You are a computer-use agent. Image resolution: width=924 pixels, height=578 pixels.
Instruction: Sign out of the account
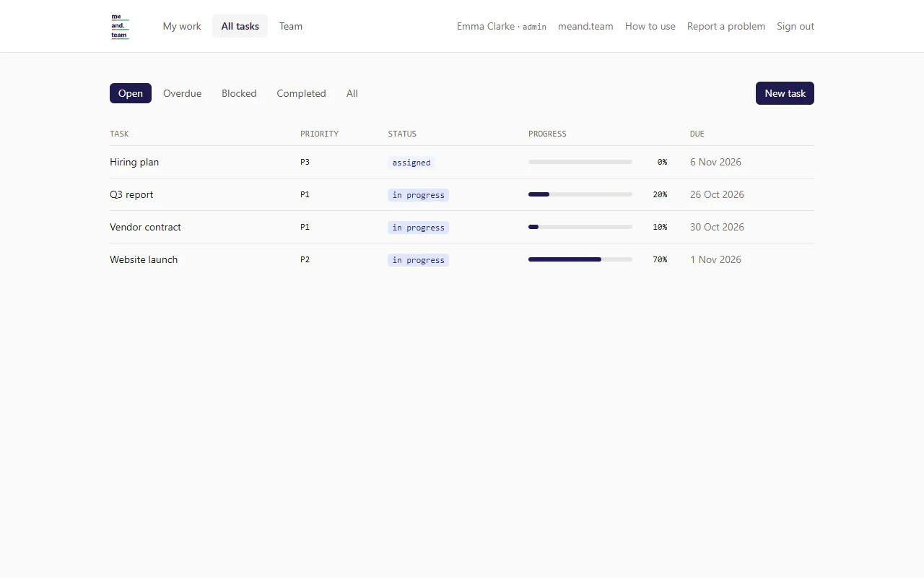pos(796,26)
